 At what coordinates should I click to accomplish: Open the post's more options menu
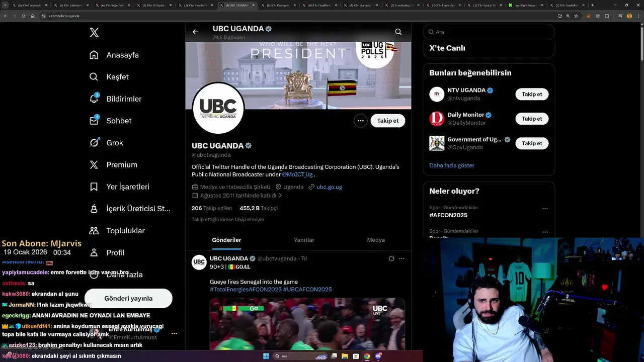(401, 258)
